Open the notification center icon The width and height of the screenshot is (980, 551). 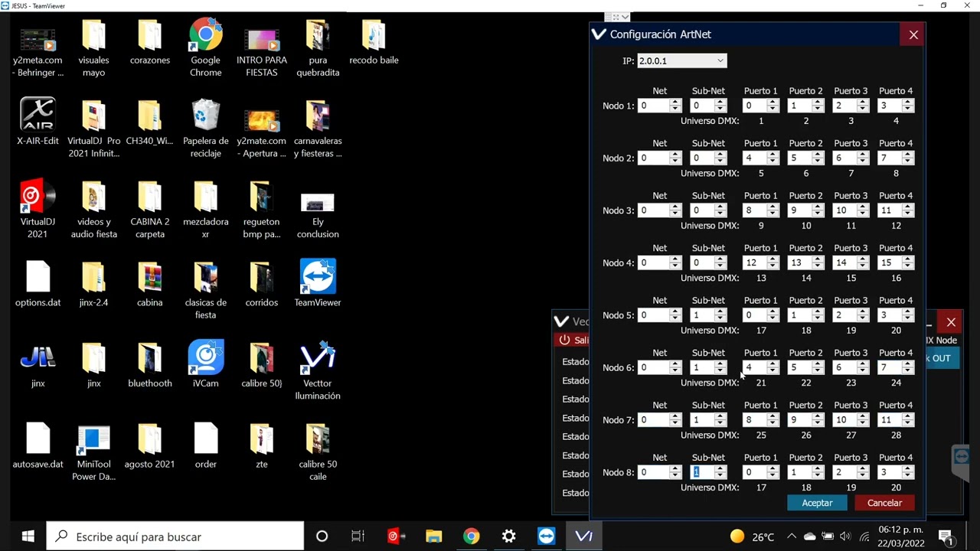pyautogui.click(x=946, y=536)
